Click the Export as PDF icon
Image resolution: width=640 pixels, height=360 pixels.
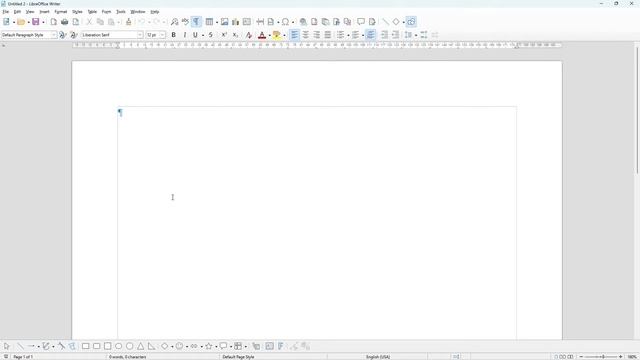(53, 22)
